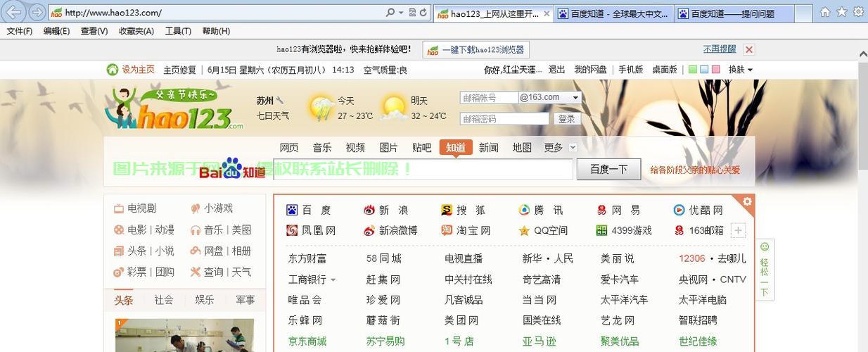Switch to the 百度知道 全球最大中文 browser tab
The image size is (868, 352).
[x=614, y=13]
